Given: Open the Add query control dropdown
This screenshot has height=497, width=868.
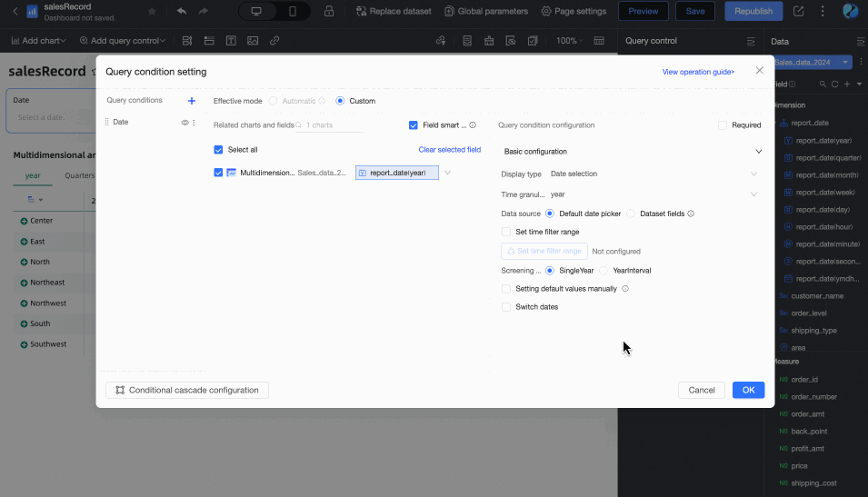Looking at the screenshot, I should pos(123,40).
